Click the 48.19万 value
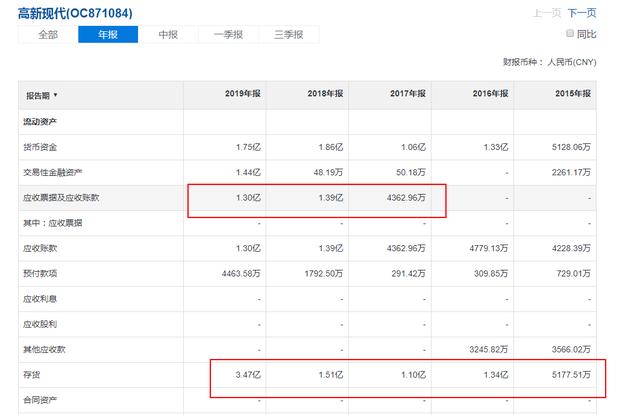Viewport: 640px width, 415px height. pyautogui.click(x=328, y=172)
